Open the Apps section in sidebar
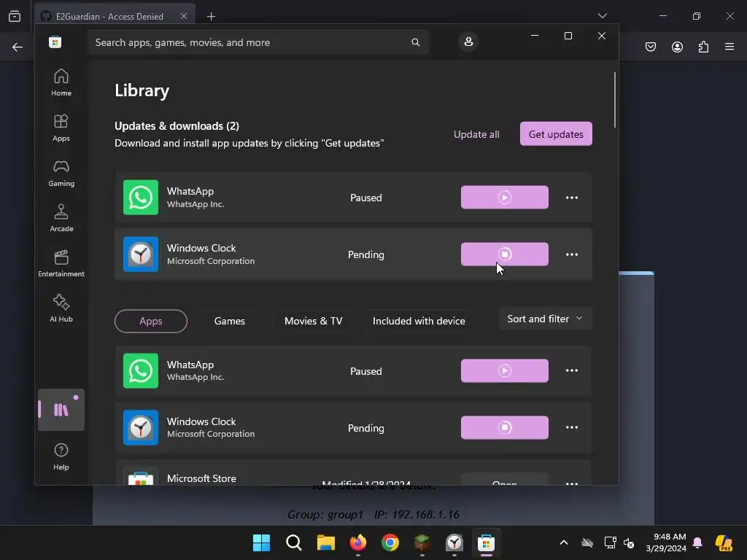Image resolution: width=747 pixels, height=560 pixels. pos(61,128)
